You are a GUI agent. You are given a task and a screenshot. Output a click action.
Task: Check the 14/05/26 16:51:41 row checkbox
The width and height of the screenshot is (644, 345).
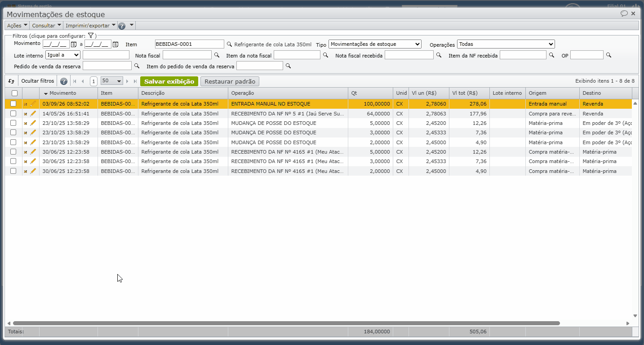(13, 114)
